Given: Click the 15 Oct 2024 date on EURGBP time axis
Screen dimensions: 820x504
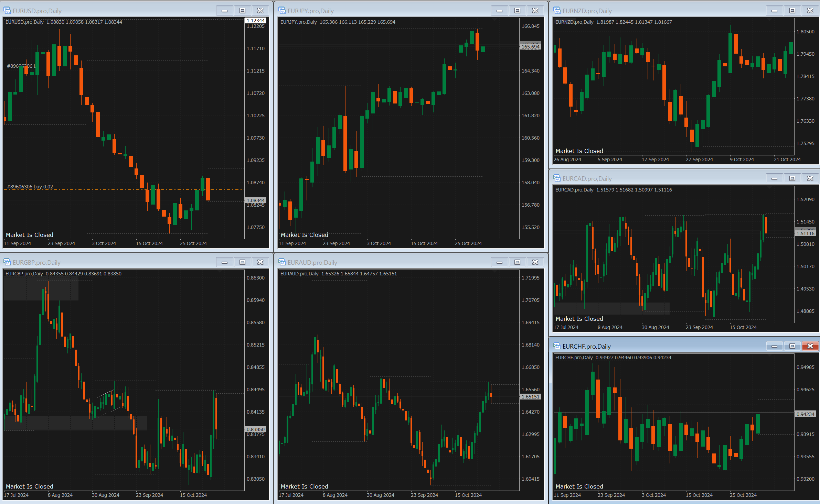Looking at the screenshot, I should point(193,495).
